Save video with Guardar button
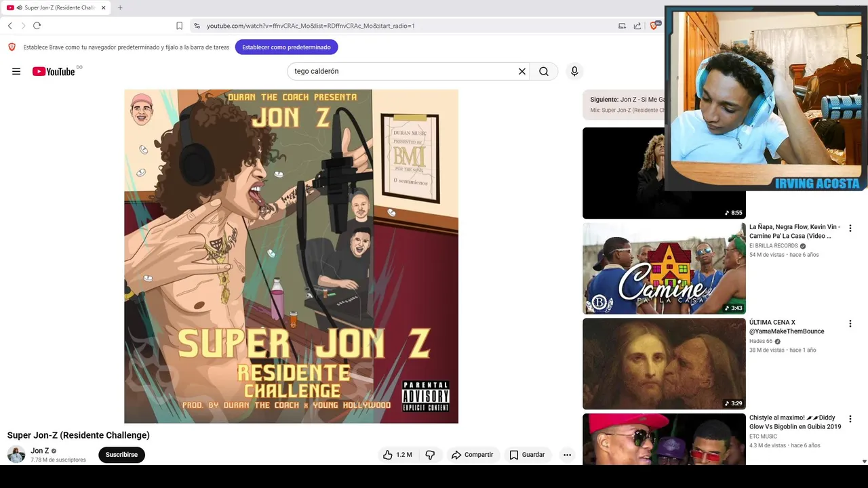Image resolution: width=868 pixels, height=488 pixels. pyautogui.click(x=528, y=455)
